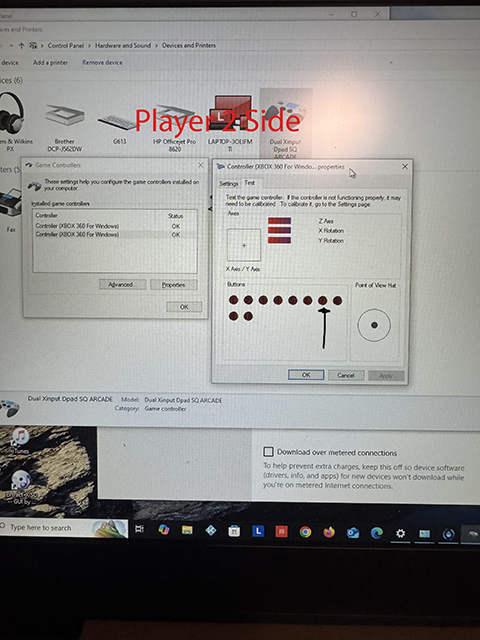480x640 pixels.
Task: Click Remove device in toolbar
Action: 102,62
